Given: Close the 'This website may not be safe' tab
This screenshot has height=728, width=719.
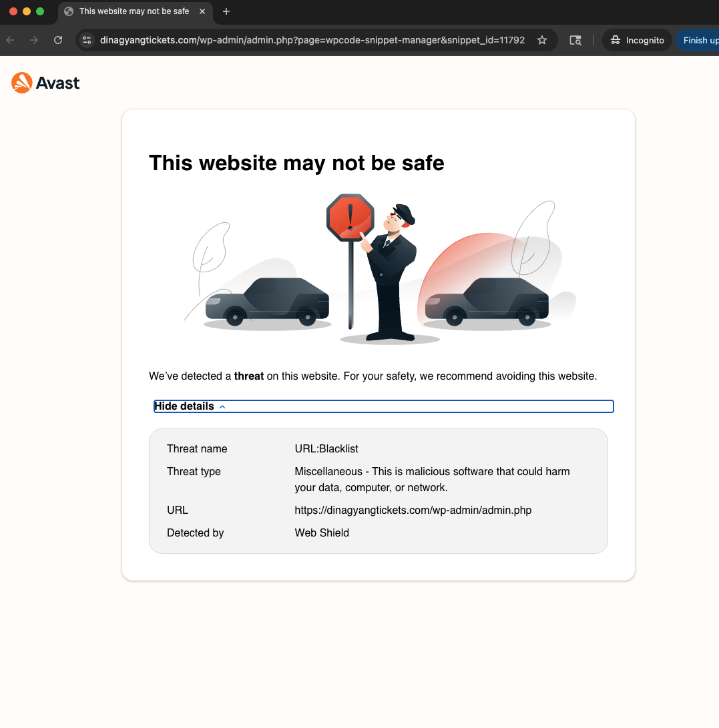Looking at the screenshot, I should tap(202, 11).
